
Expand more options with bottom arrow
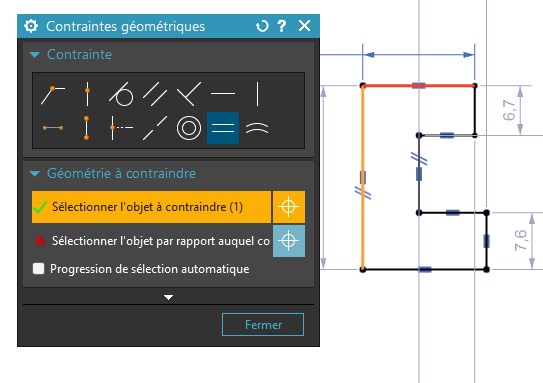pyautogui.click(x=168, y=297)
